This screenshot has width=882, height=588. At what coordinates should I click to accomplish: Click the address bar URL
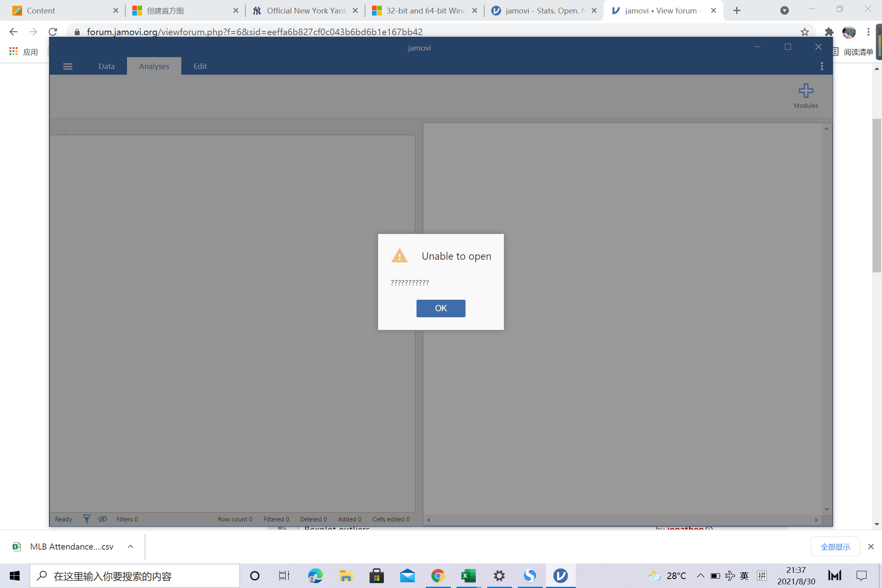click(x=254, y=32)
